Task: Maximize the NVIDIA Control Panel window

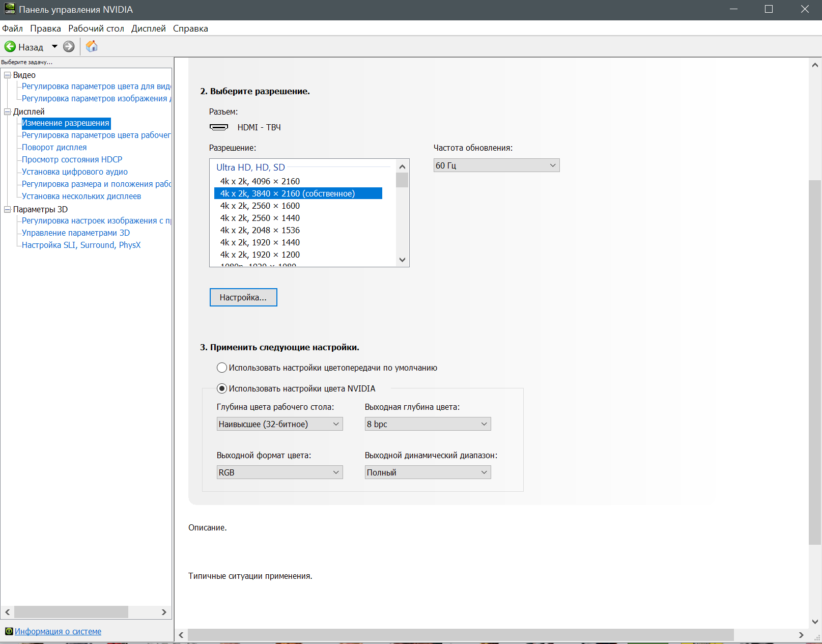Action: [769, 9]
